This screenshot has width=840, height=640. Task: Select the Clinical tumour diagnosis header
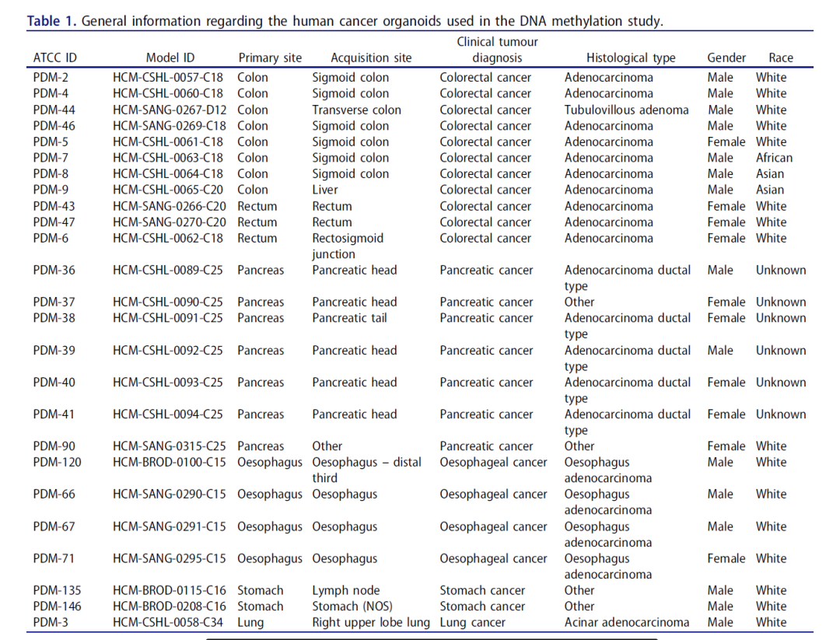click(x=497, y=50)
